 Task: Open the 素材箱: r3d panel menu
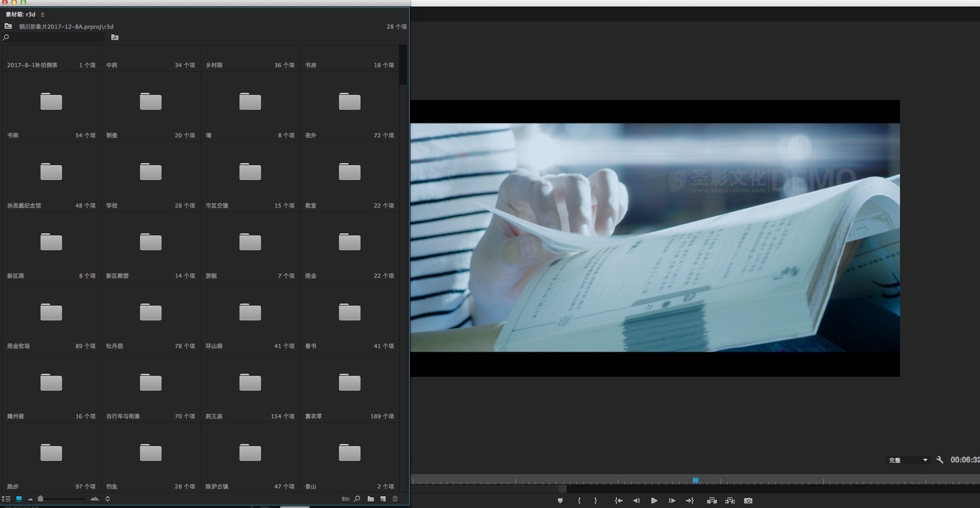43,14
